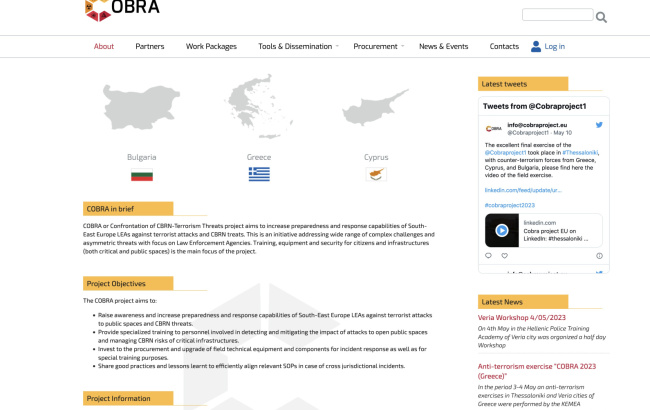Click the Bulgaria map silhouette
The width and height of the screenshot is (650, 410).
[x=141, y=107]
